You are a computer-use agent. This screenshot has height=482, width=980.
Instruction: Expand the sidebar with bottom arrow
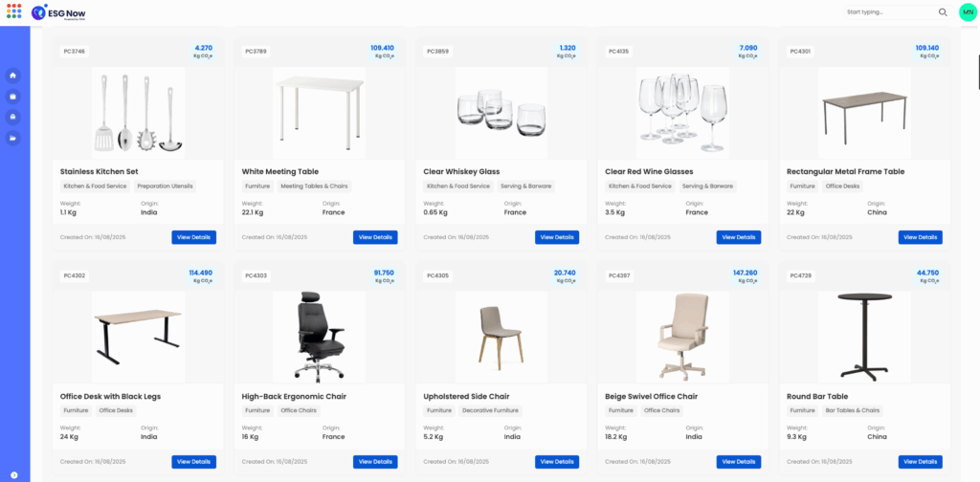pyautogui.click(x=13, y=475)
